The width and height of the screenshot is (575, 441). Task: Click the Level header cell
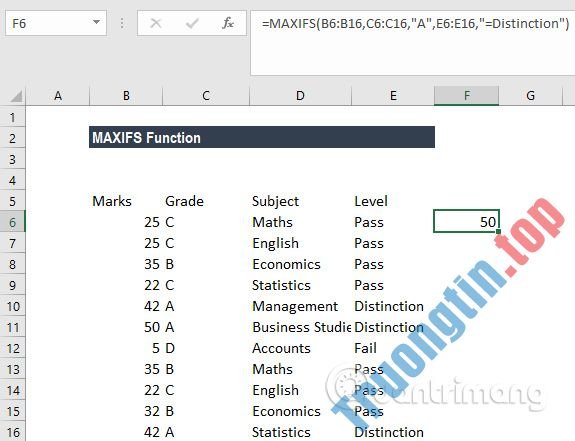click(x=393, y=201)
